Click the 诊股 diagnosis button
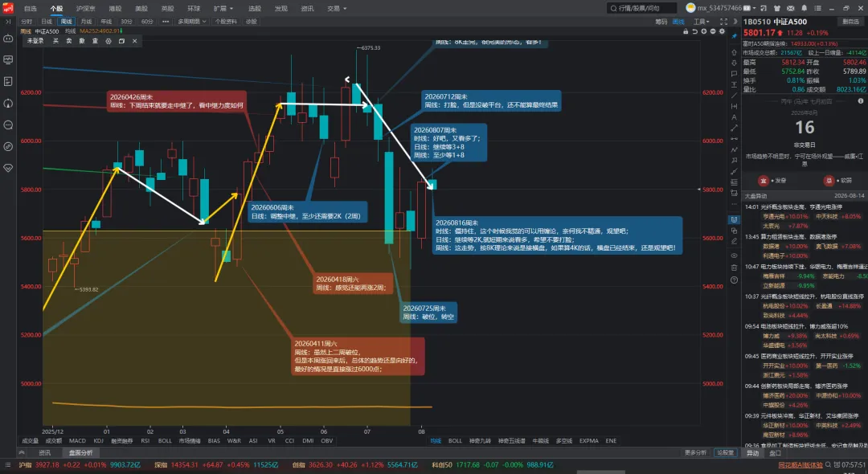 pos(252,22)
